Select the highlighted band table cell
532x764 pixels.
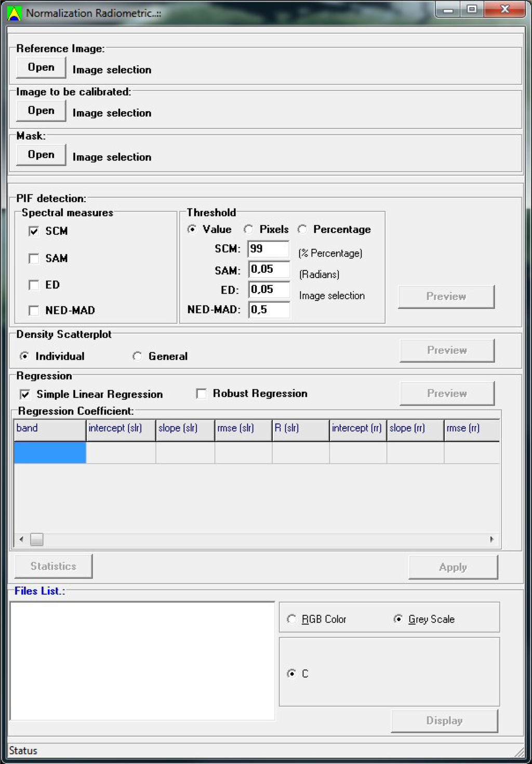50,453
